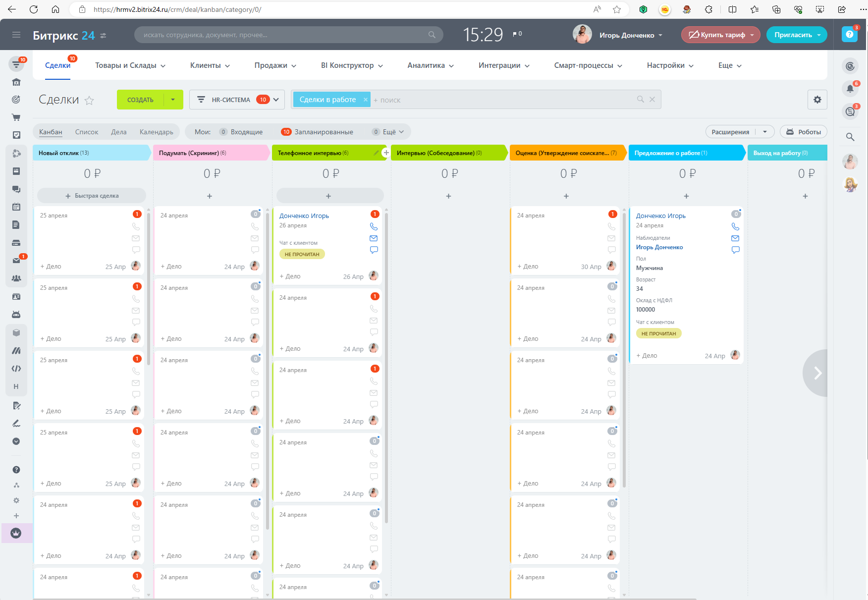The height and width of the screenshot is (600, 868).
Task: Click the НЕ ПРОЧИТАН tag in Телефонное интервью
Action: coord(302,254)
